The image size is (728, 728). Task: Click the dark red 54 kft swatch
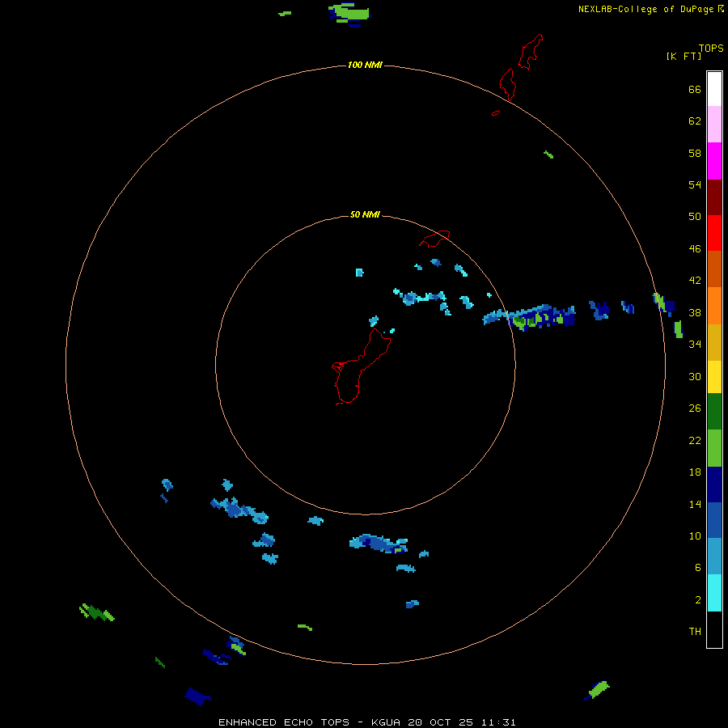coord(714,197)
